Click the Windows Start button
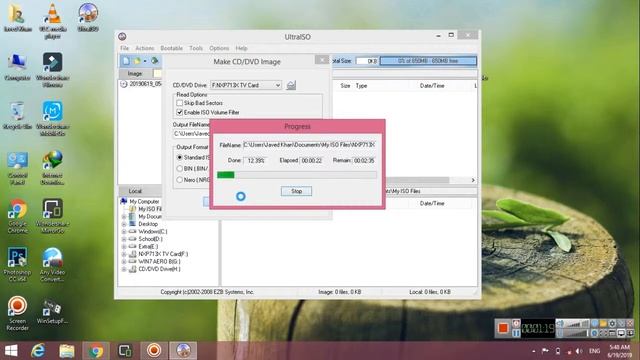The height and width of the screenshot is (360, 640). [11, 351]
